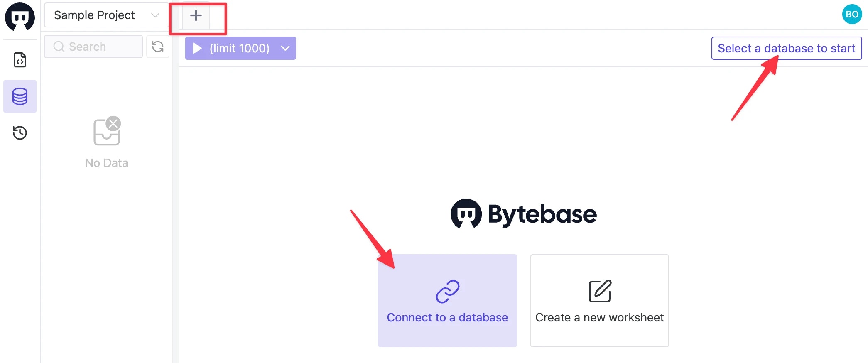Click the (limit 1000) run button text
Image resolution: width=868 pixels, height=363 pixels.
pos(240,49)
